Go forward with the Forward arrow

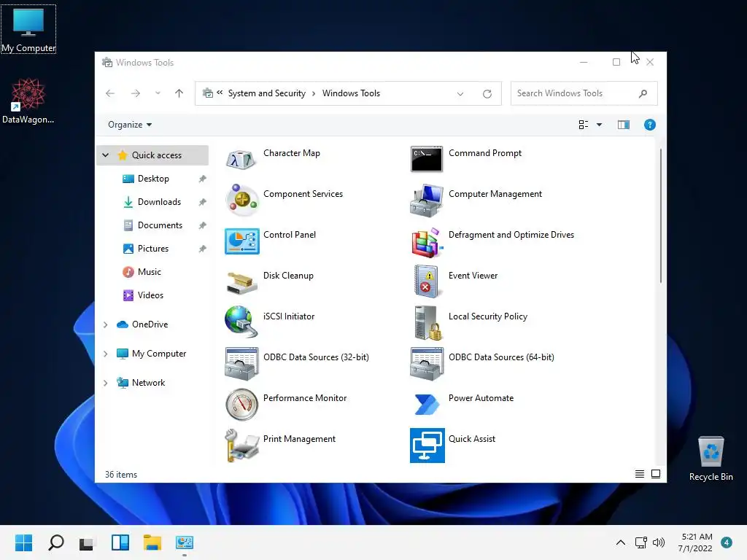tap(135, 93)
